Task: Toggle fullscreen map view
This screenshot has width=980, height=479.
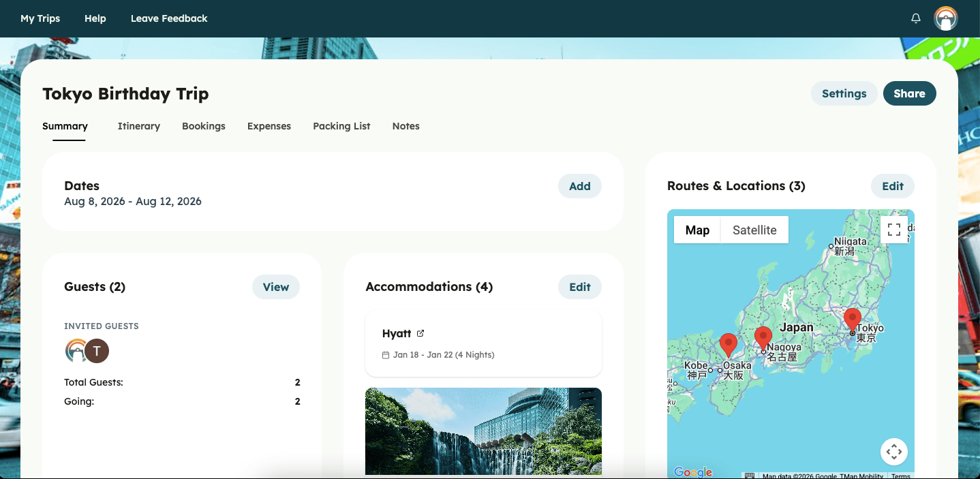Action: pos(894,230)
